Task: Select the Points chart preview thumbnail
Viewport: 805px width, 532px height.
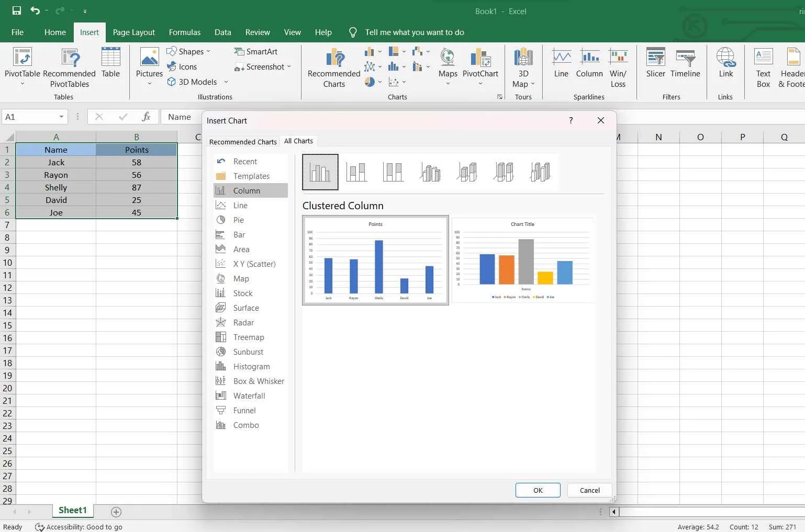Action: point(375,260)
